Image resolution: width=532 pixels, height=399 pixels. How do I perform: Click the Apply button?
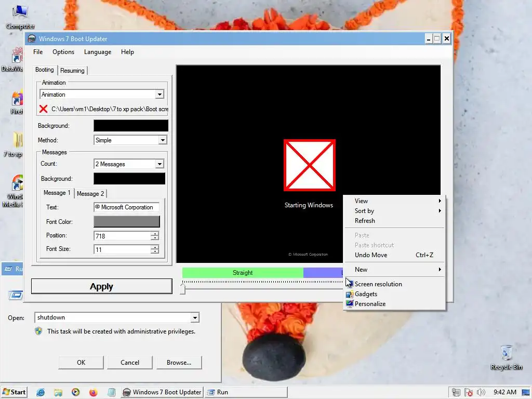101,286
